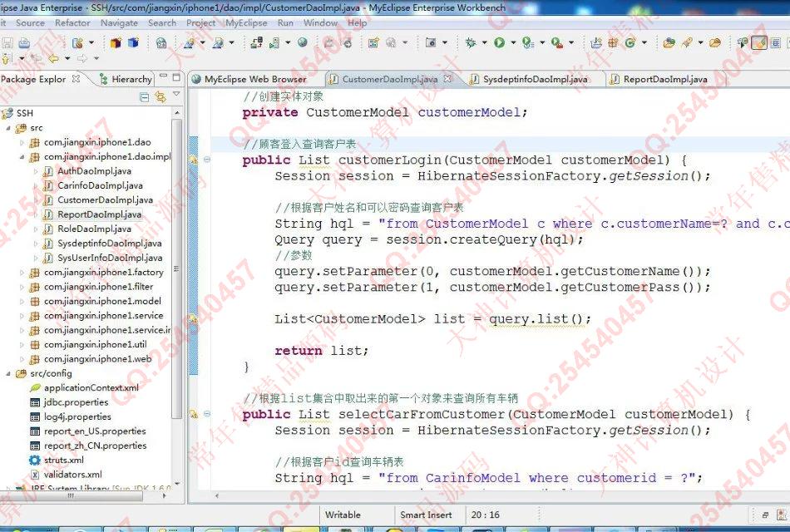
Task: Open Back history dropdown arrow
Action: (67, 58)
